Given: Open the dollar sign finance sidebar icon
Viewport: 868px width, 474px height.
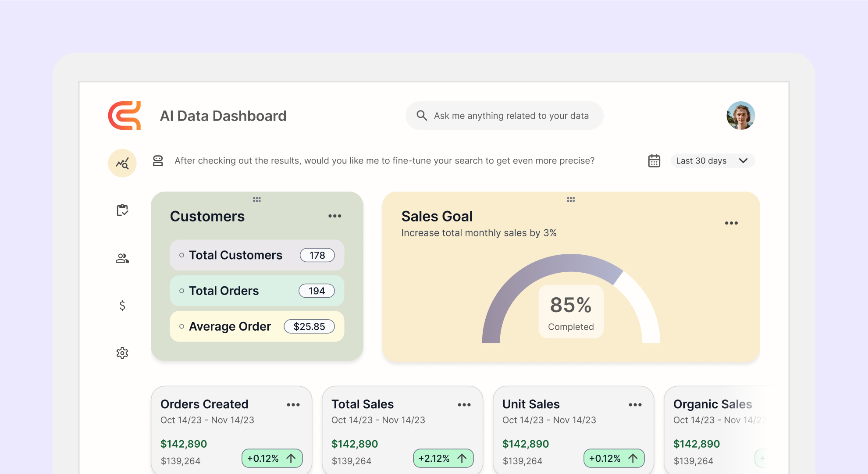Looking at the screenshot, I should coord(122,305).
